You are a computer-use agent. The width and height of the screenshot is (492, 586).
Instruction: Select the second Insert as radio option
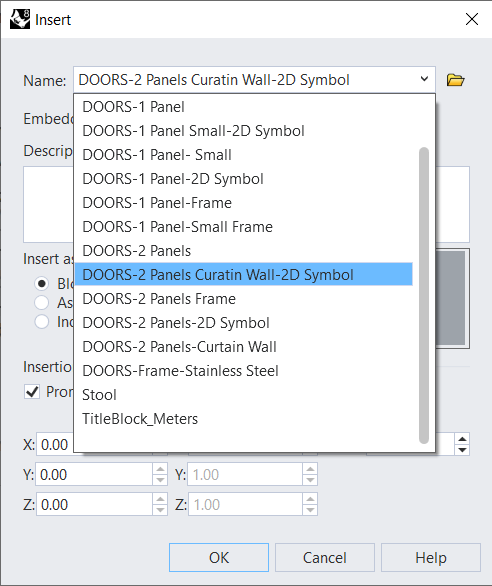tap(41, 302)
